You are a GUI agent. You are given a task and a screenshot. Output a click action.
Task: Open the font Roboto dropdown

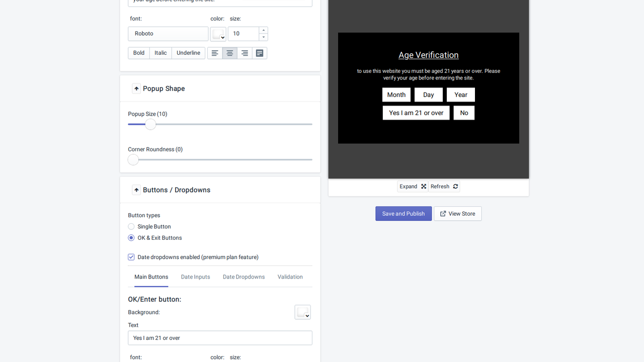pyautogui.click(x=168, y=34)
